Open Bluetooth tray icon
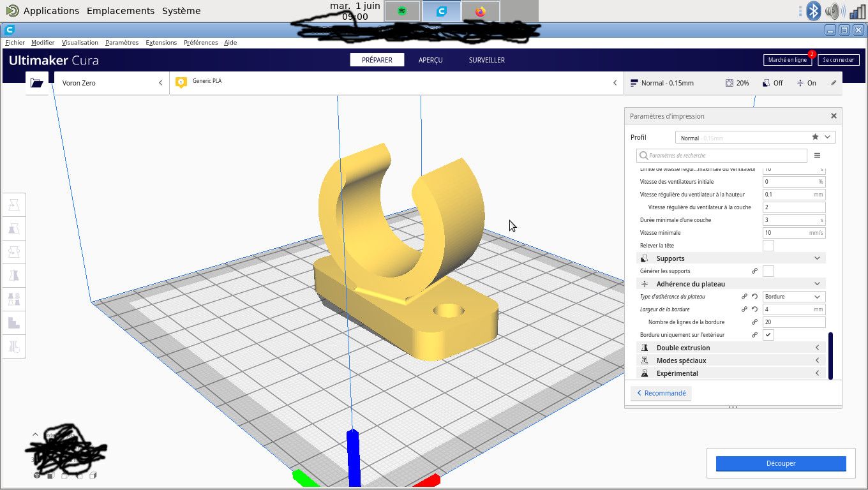Image resolution: width=868 pixels, height=490 pixels. [x=813, y=11]
